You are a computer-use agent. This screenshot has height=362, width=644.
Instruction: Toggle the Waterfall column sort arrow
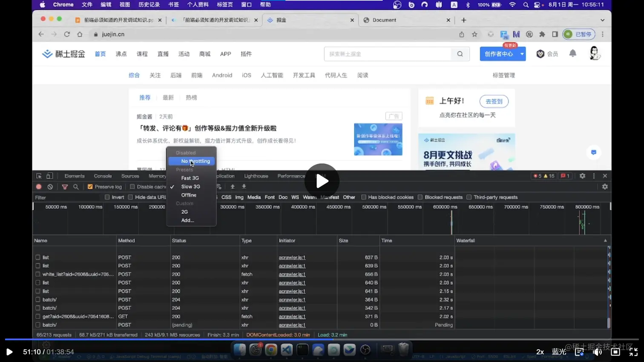point(605,241)
